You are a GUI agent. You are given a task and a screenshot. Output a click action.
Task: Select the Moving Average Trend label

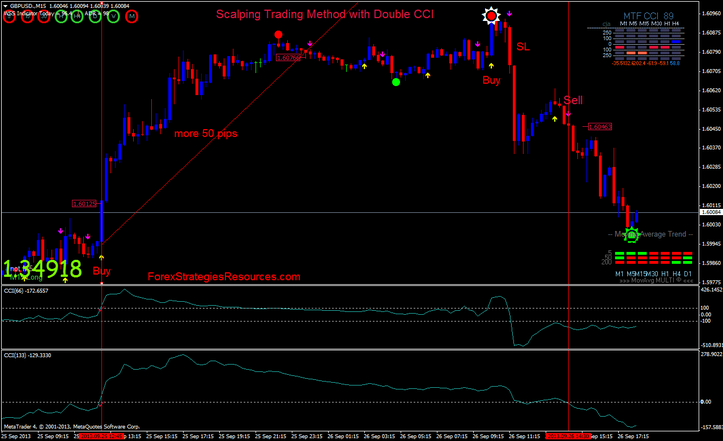[x=651, y=234]
